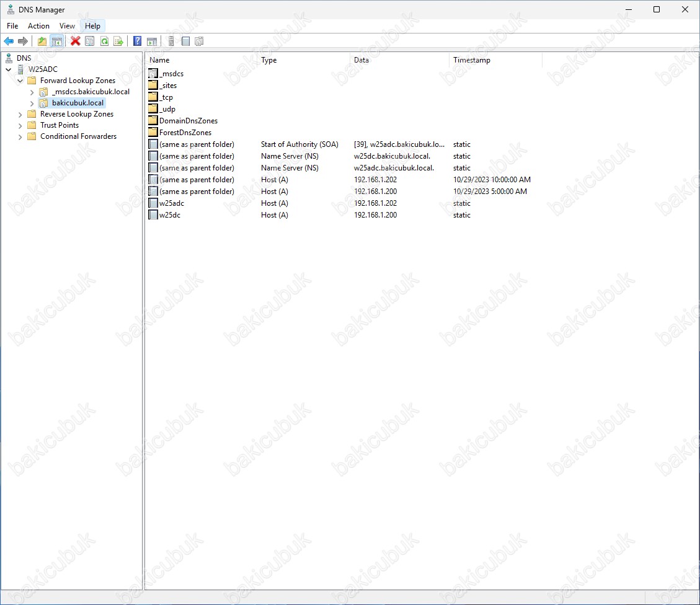Open the Help menu
Viewport: 700px width, 605px height.
(x=93, y=26)
